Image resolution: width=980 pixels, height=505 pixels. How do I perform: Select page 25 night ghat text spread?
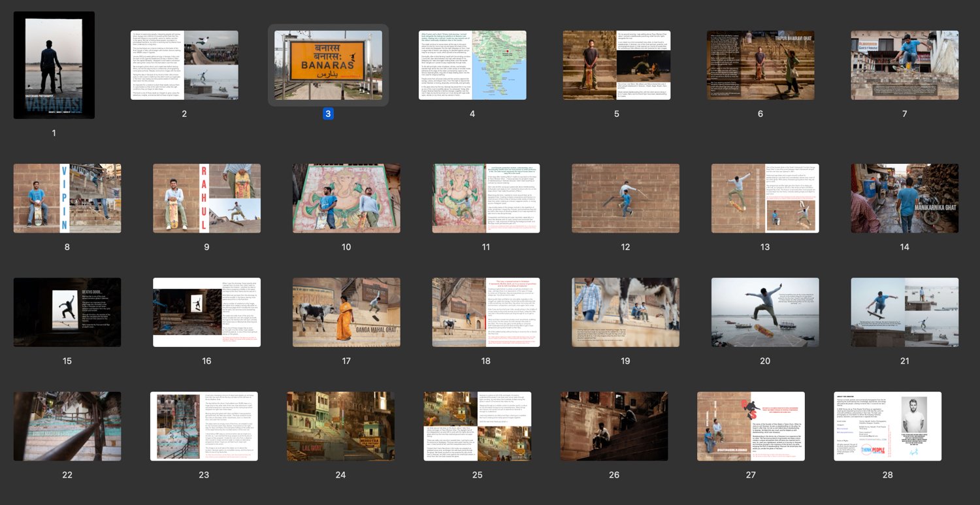click(x=478, y=426)
